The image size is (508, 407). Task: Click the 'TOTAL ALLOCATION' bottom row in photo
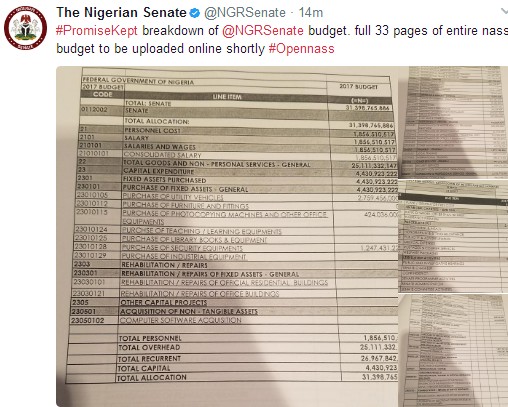pos(152,378)
